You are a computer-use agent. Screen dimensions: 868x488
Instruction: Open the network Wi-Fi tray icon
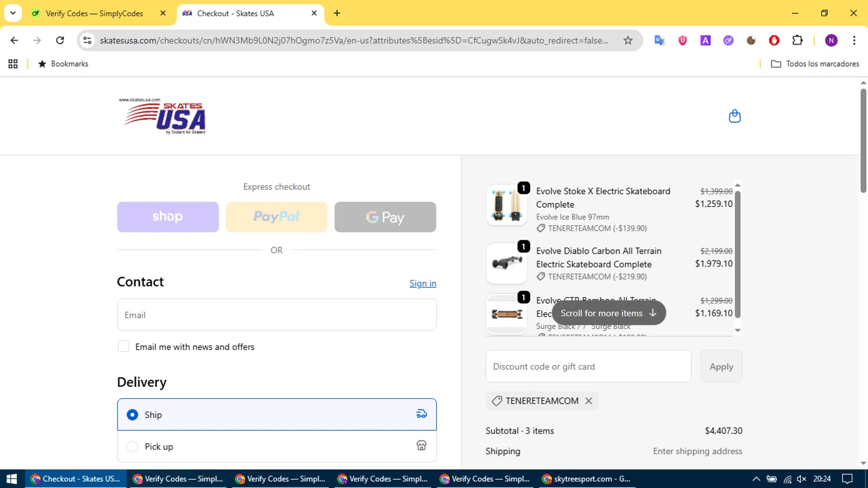(787, 479)
